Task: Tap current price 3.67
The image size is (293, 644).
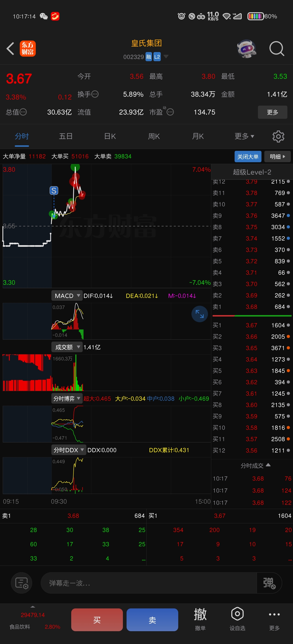Action: [19, 78]
